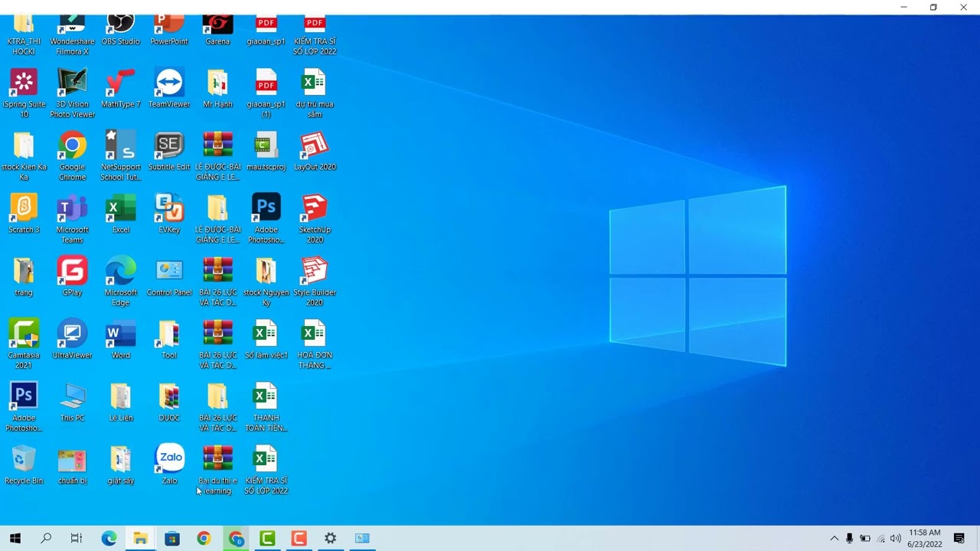Viewport: 980px width, 551px height.
Task: Open THANH TOÁN TIỀN Excel file
Action: pyautogui.click(x=266, y=406)
